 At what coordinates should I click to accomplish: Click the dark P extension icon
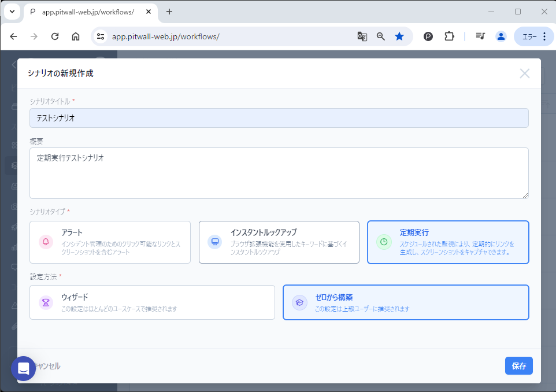click(x=428, y=36)
